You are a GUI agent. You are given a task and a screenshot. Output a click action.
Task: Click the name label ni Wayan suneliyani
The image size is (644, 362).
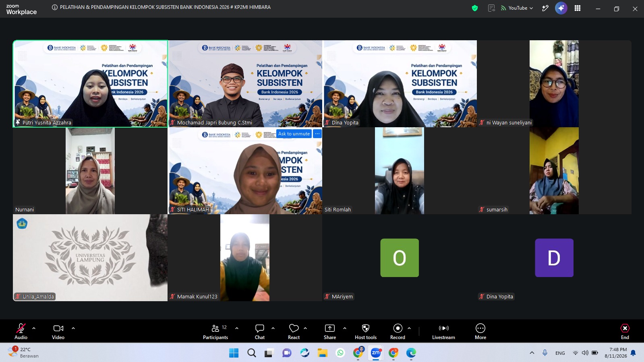tap(509, 123)
